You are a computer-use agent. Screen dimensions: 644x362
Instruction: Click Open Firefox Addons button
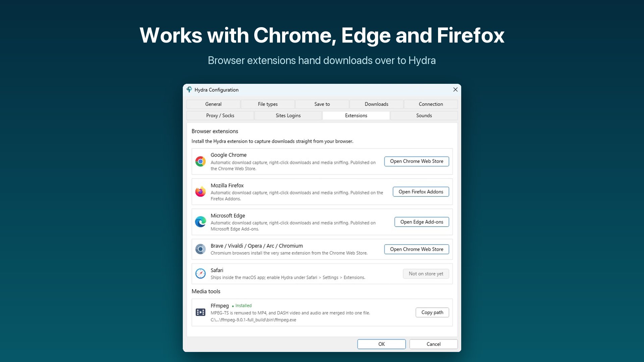coord(421,192)
